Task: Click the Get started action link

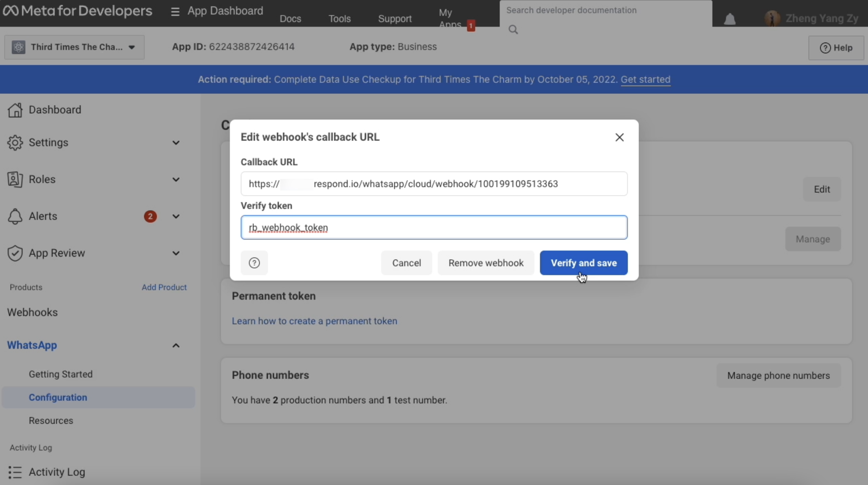Action: 646,79
